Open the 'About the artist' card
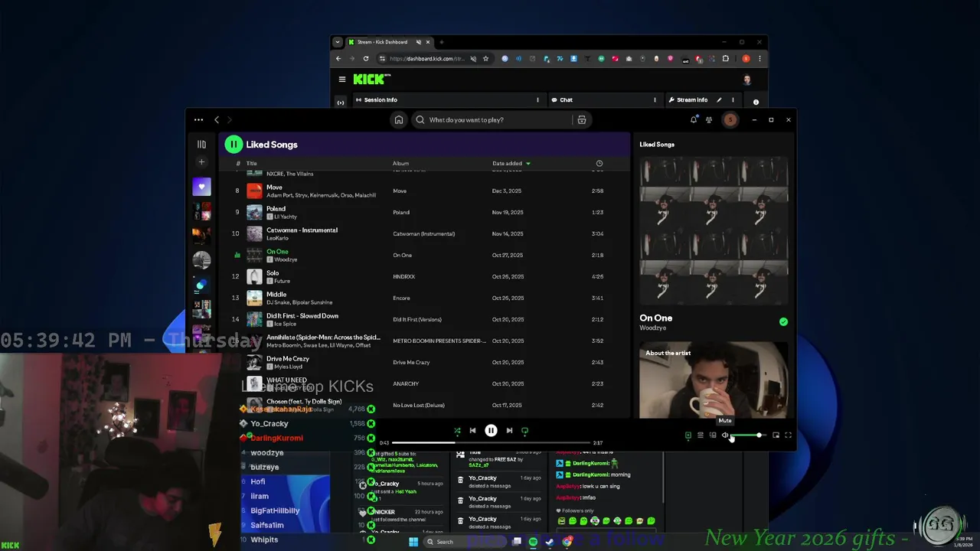 point(714,380)
